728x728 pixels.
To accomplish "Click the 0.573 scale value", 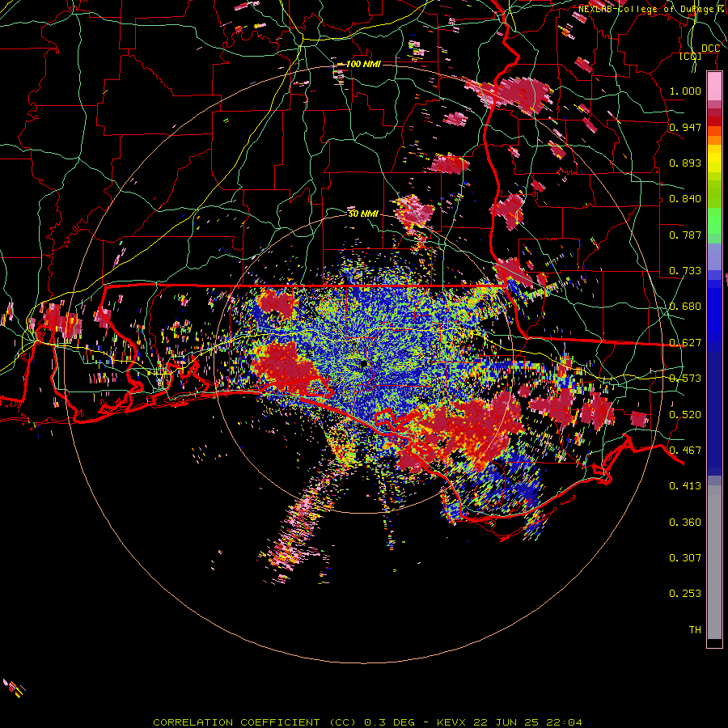I will click(x=685, y=379).
